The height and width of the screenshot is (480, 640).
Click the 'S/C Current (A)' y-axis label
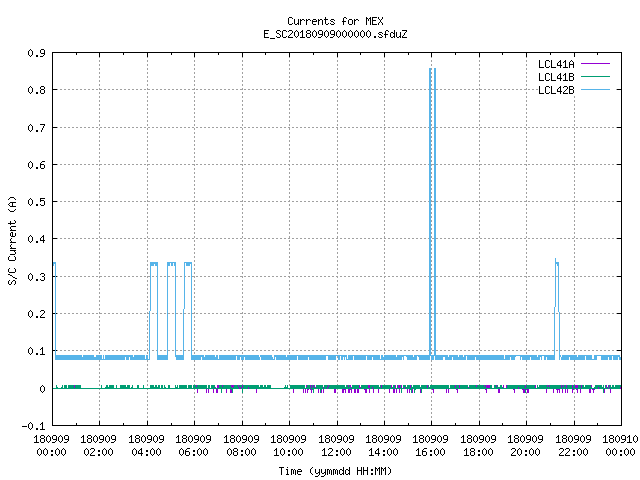[x=13, y=241]
